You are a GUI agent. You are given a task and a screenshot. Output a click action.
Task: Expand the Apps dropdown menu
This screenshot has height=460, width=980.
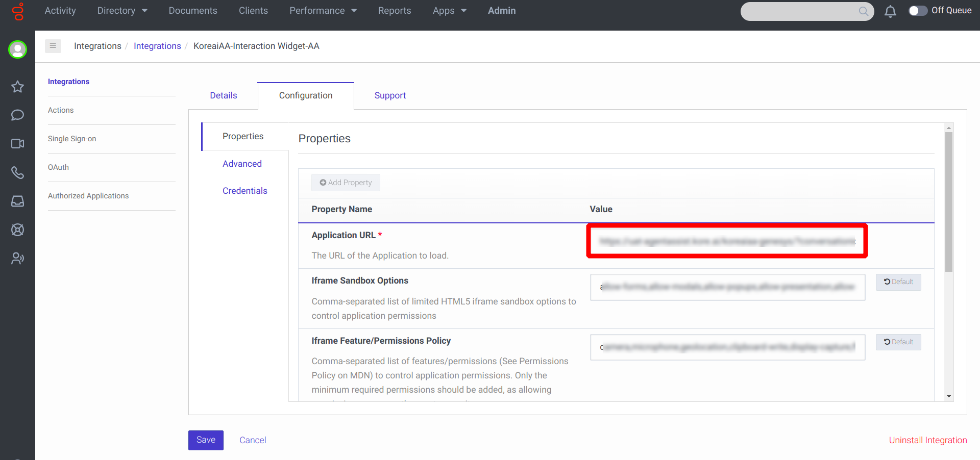pyautogui.click(x=449, y=11)
